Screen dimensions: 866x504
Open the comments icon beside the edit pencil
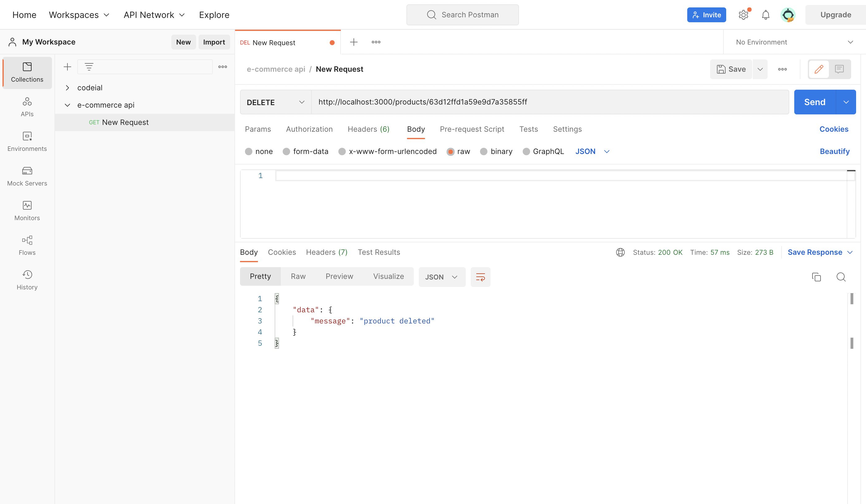click(839, 69)
